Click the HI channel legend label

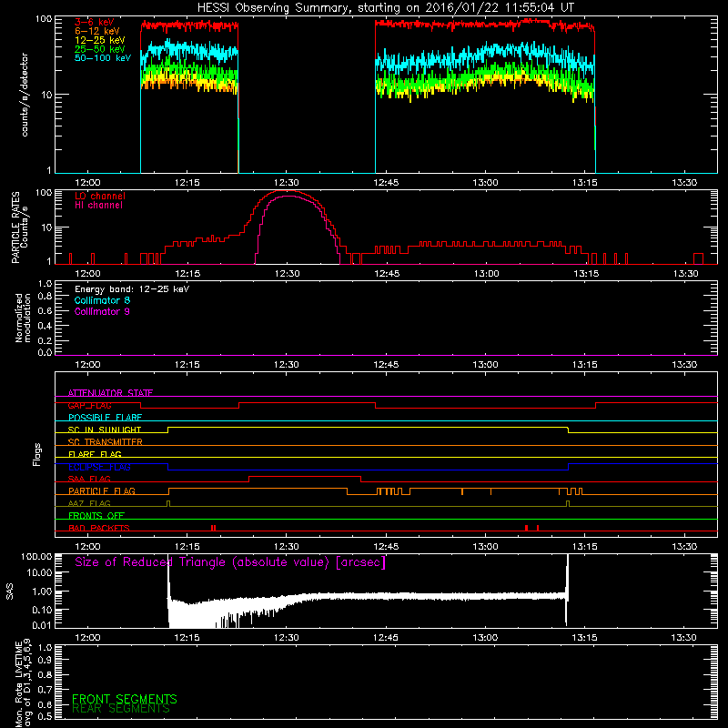click(98, 206)
